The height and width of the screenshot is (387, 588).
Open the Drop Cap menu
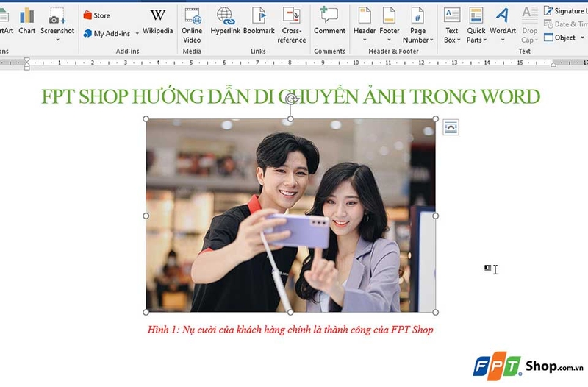point(529,26)
